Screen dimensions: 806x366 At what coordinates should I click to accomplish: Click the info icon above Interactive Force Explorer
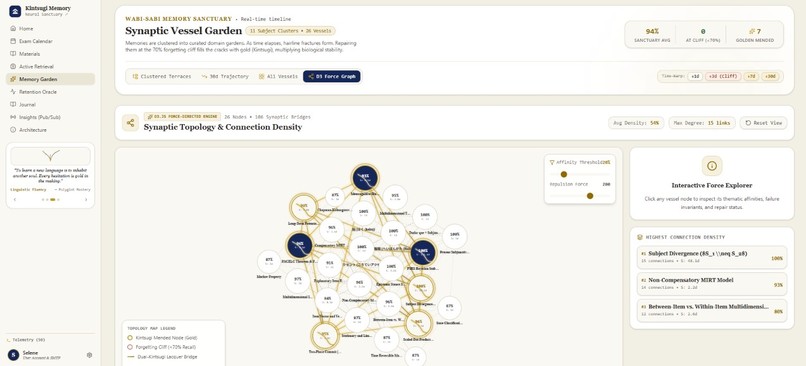tap(712, 166)
